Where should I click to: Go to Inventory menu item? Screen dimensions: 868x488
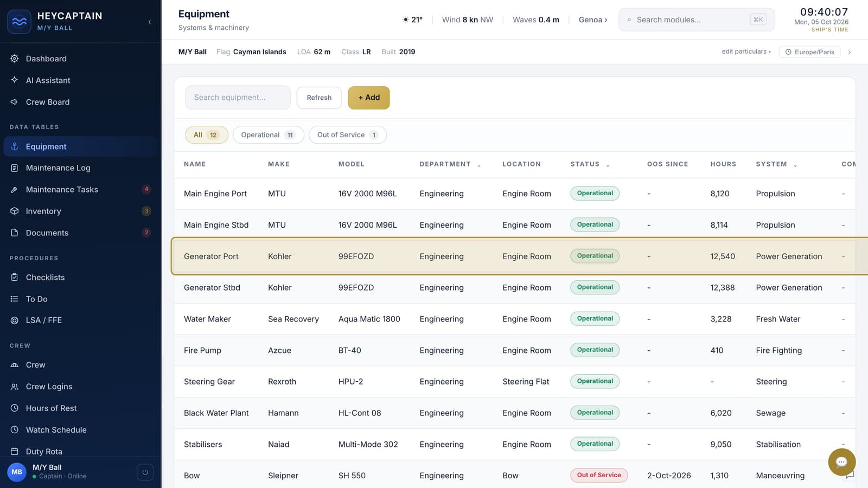point(80,211)
